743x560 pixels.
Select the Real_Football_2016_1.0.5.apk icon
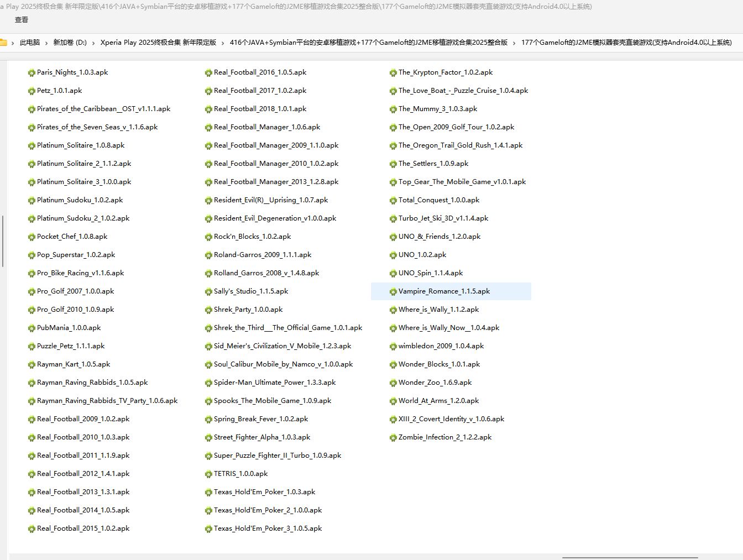[208, 72]
